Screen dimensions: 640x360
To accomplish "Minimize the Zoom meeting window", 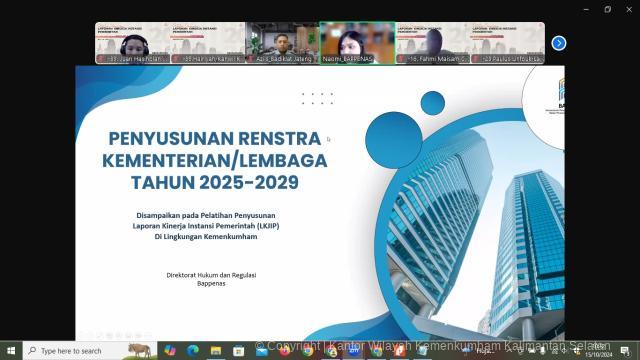I will coord(586,9).
